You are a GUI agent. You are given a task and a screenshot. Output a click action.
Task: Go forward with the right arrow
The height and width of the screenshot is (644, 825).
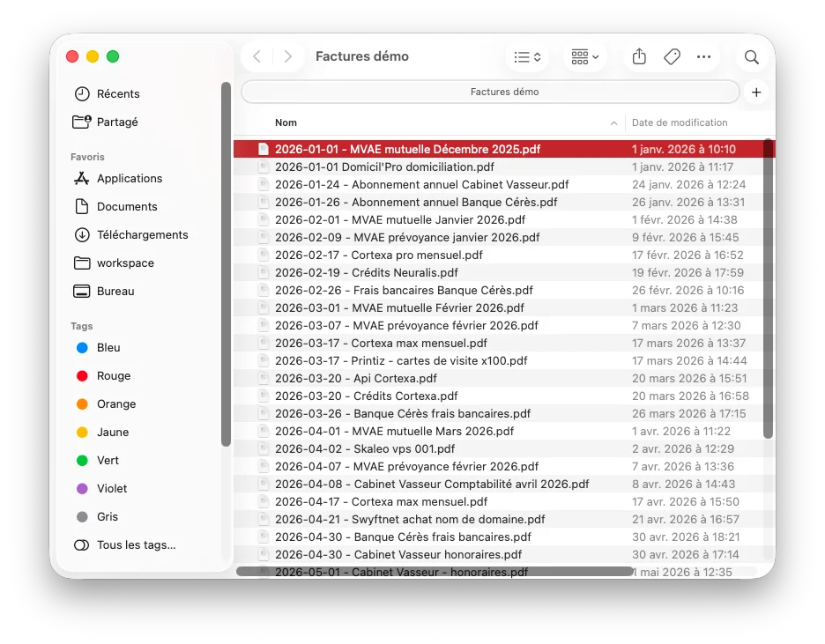point(288,56)
